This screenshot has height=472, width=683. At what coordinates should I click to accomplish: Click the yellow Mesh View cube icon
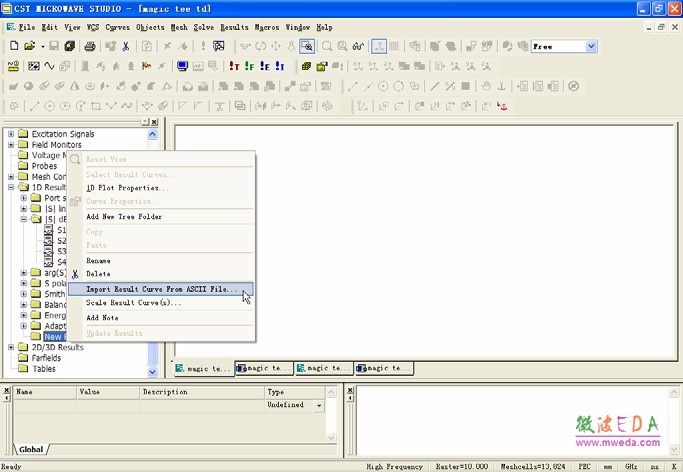[x=306, y=66]
